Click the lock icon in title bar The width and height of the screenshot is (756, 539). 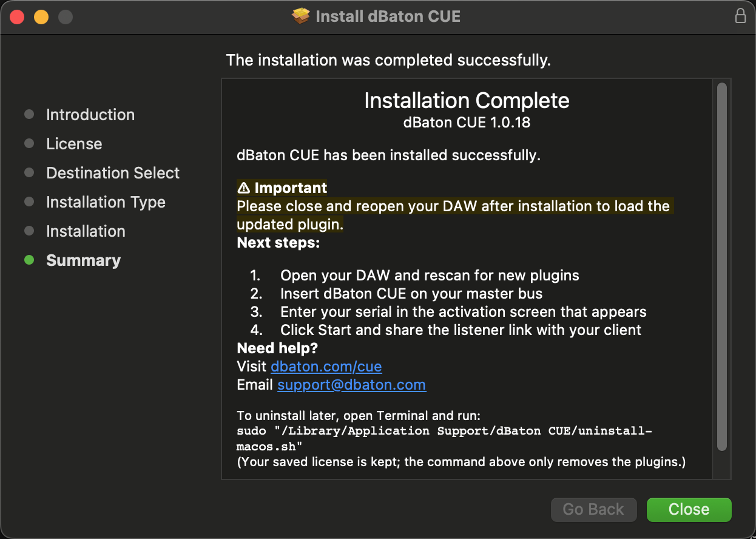tap(740, 16)
